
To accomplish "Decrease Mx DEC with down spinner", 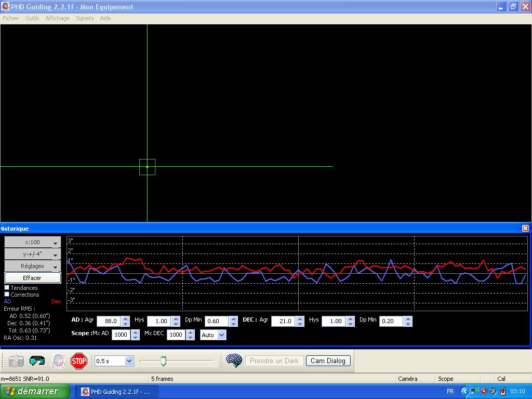I will (x=190, y=337).
